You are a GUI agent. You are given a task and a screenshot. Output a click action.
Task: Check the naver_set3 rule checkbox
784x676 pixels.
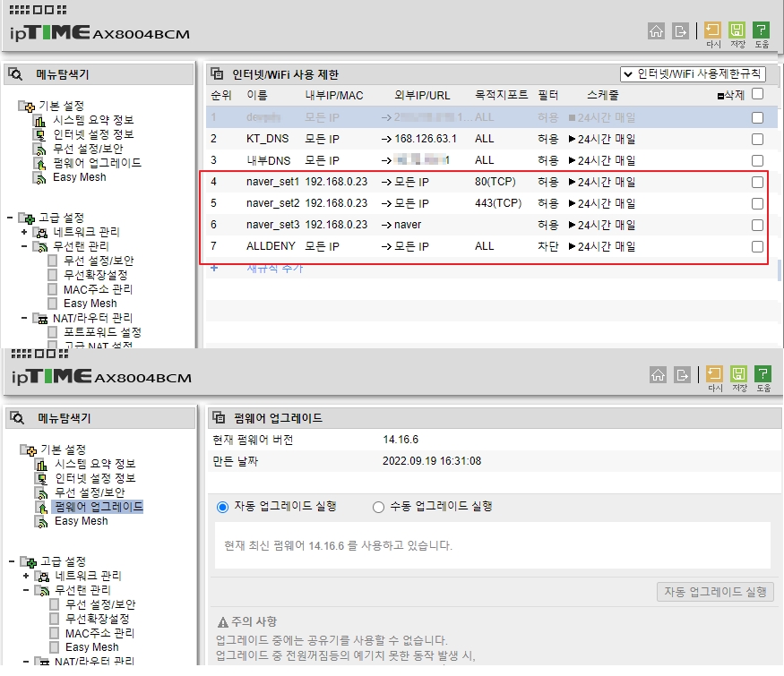pyautogui.click(x=757, y=225)
